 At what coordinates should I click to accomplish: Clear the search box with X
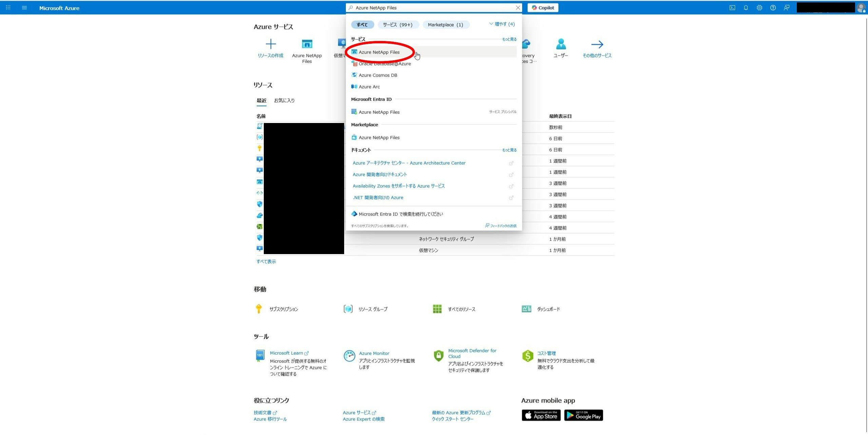point(518,8)
